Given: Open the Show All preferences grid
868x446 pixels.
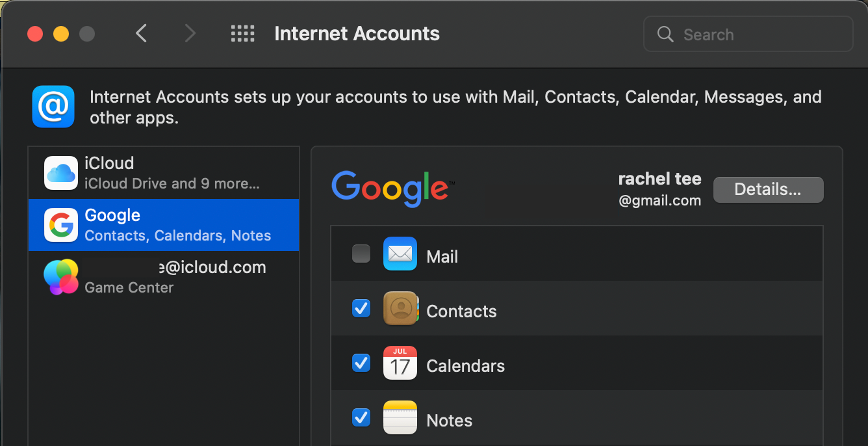Looking at the screenshot, I should 242,33.
